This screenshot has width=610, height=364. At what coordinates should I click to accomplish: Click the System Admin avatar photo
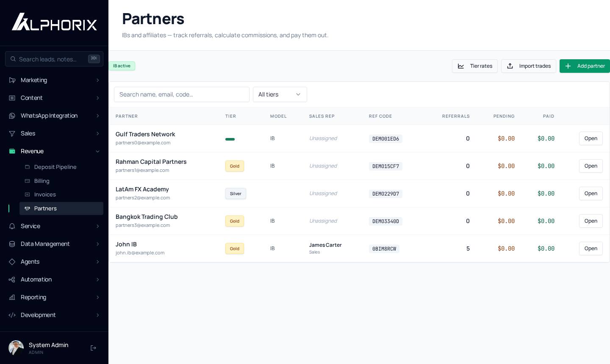click(16, 348)
